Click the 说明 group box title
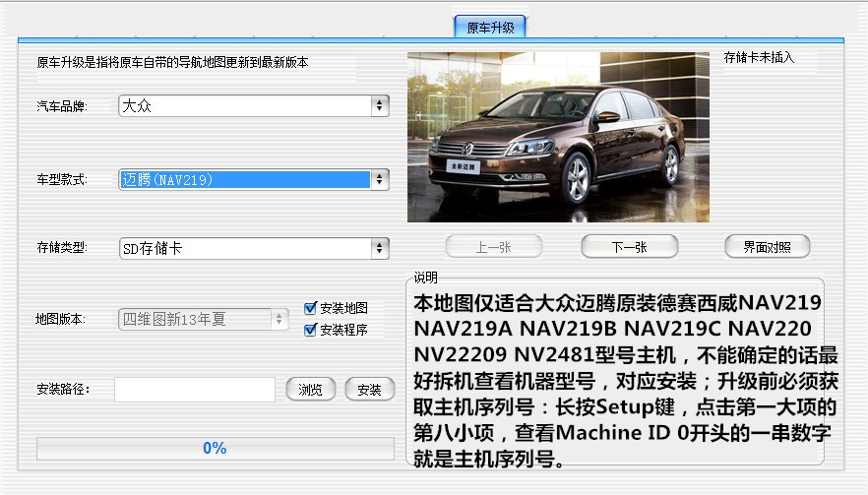The image size is (868, 495). coord(426,278)
